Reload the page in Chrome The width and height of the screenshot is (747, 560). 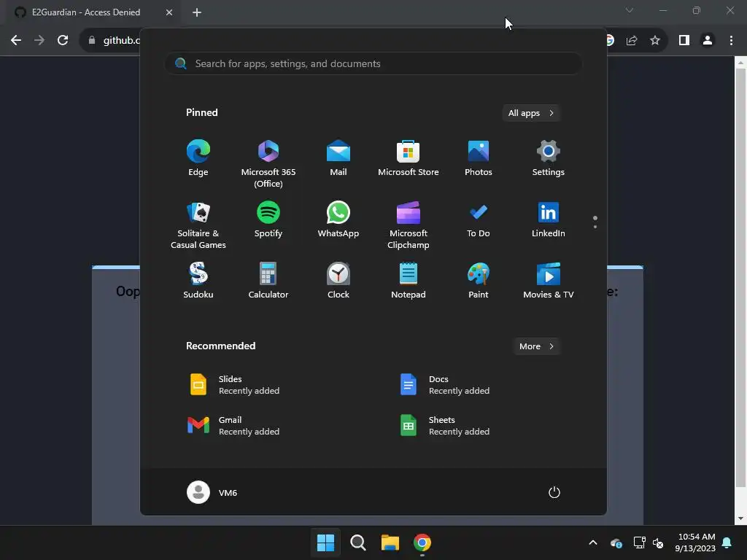point(63,41)
